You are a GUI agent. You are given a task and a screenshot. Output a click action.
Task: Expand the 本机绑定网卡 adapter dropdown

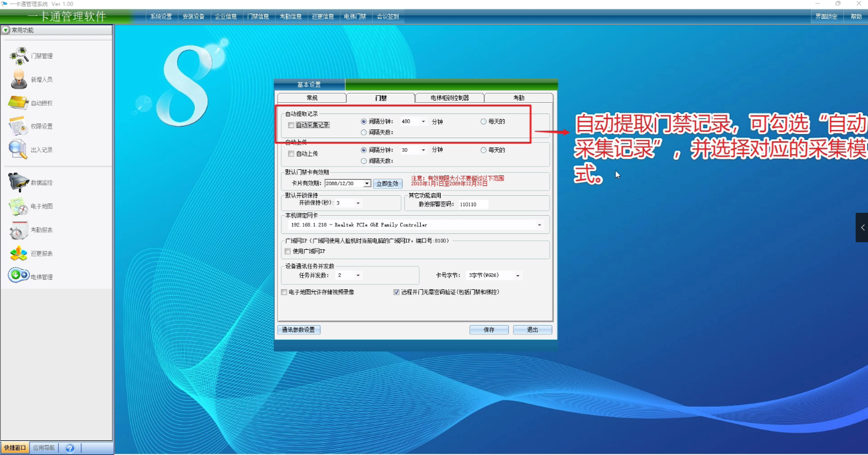point(540,225)
